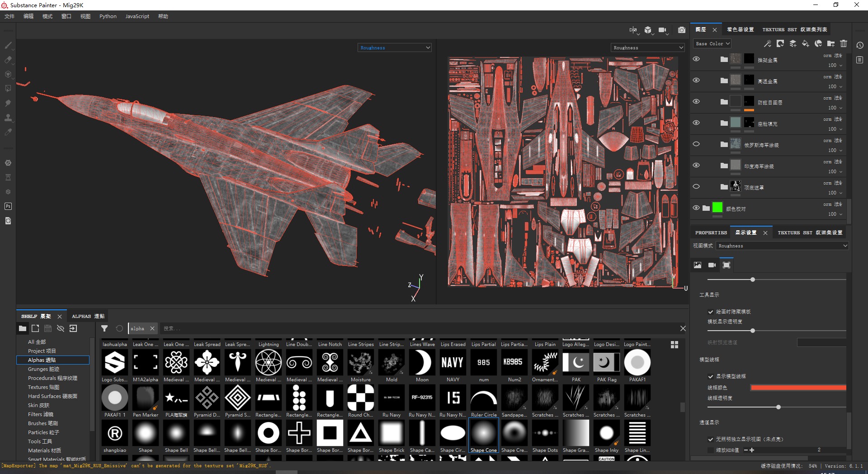868x474 pixels.
Task: Open the camera screenshot button above viewport
Action: pyautogui.click(x=682, y=30)
